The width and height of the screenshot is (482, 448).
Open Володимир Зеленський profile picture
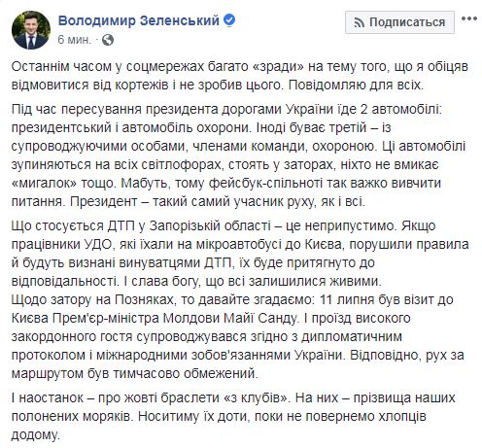(x=31, y=30)
